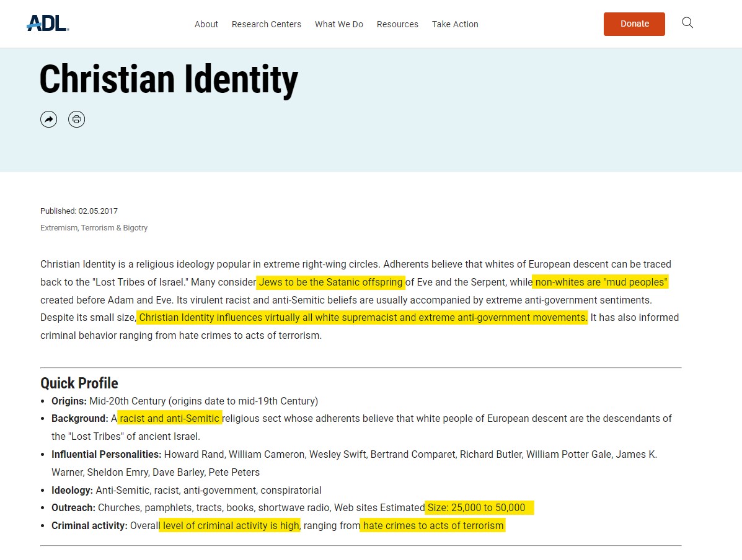The height and width of the screenshot is (560, 742).
Task: Click the Influential Personalities: label
Action: point(107,455)
